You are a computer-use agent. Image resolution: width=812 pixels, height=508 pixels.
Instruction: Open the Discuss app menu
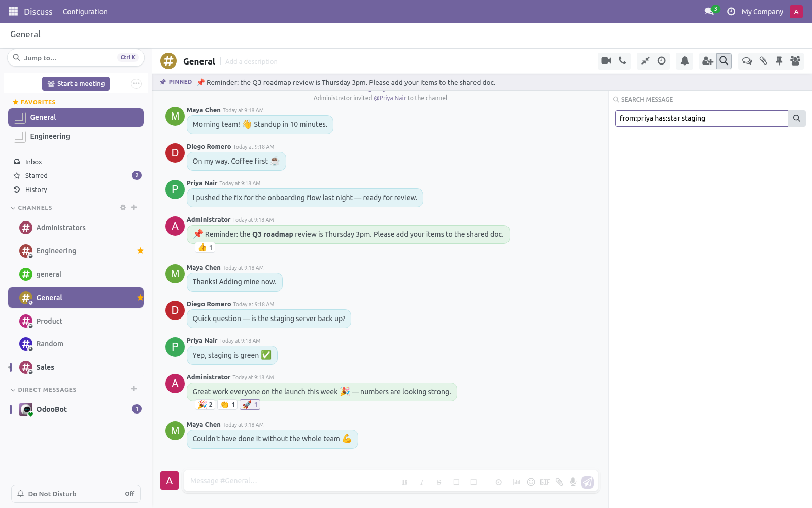[x=38, y=12]
